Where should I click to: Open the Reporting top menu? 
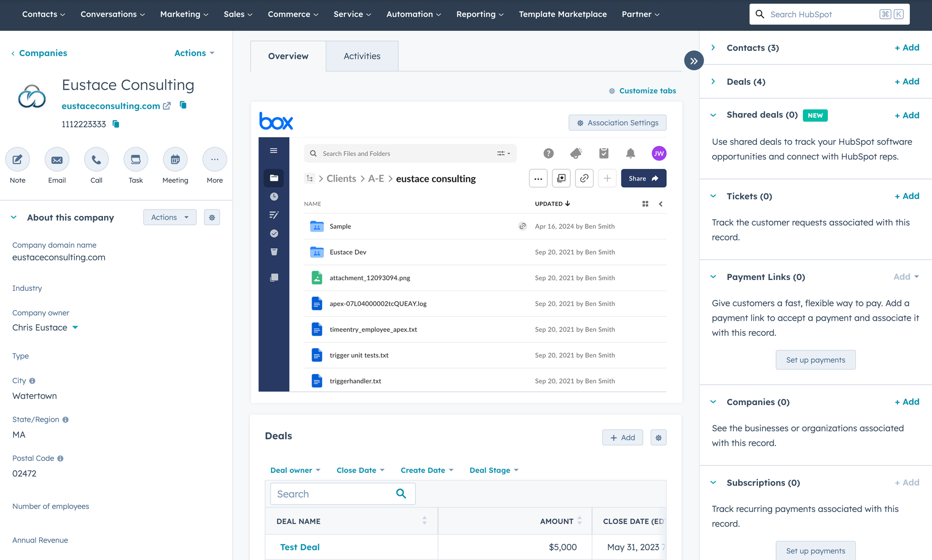tap(480, 14)
